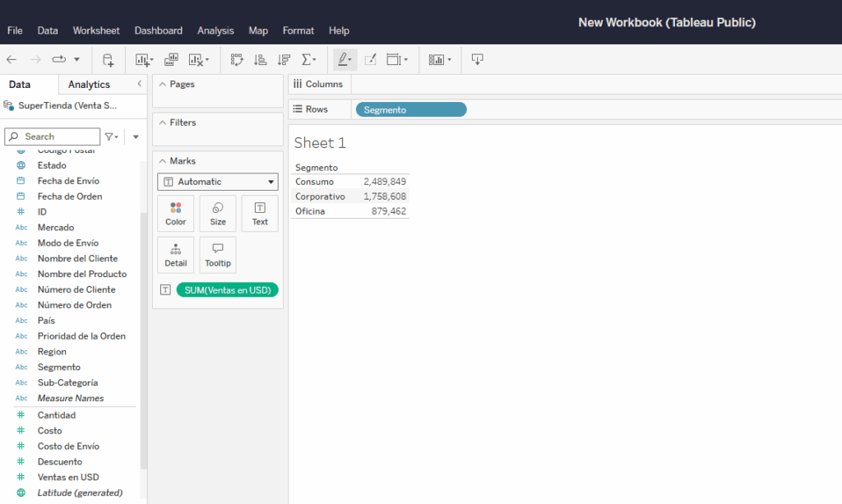Open the Automatic mark type dropdown
The width and height of the screenshot is (842, 504).
pyautogui.click(x=218, y=182)
